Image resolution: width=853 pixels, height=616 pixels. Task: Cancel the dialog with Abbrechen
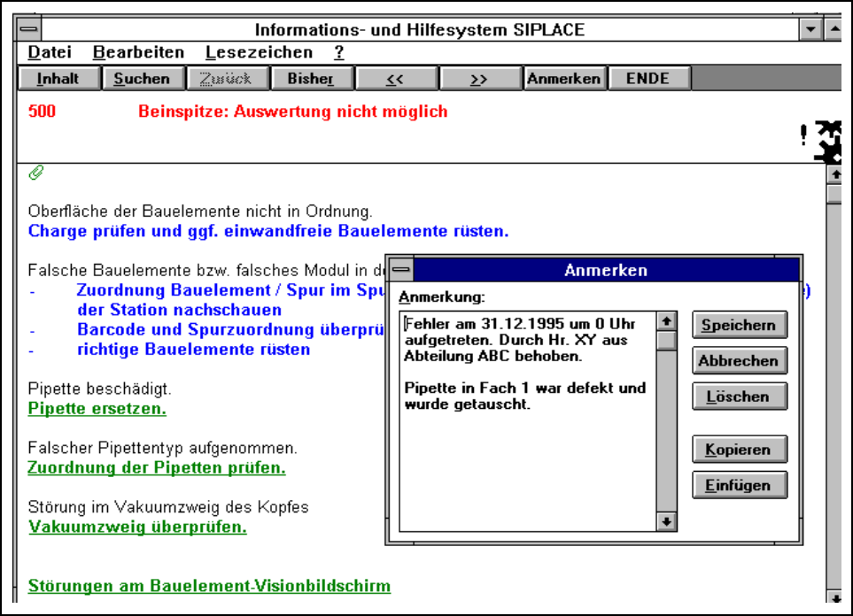pos(740,361)
